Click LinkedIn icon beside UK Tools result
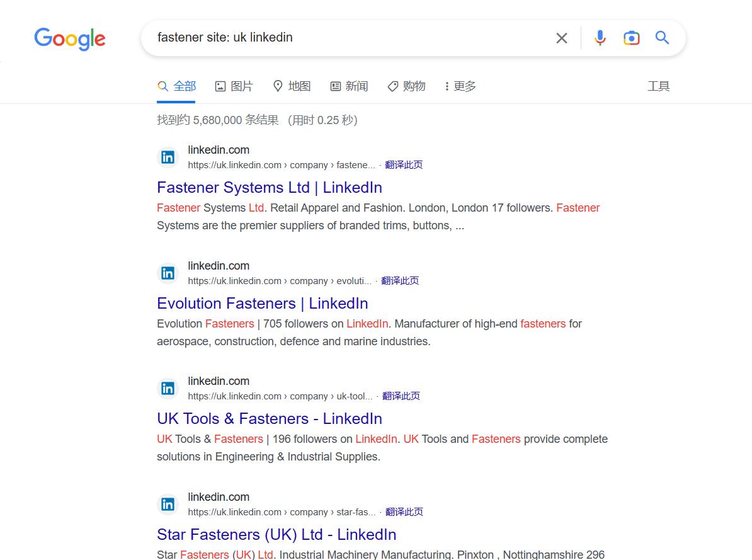This screenshot has width=752, height=560. tap(168, 388)
